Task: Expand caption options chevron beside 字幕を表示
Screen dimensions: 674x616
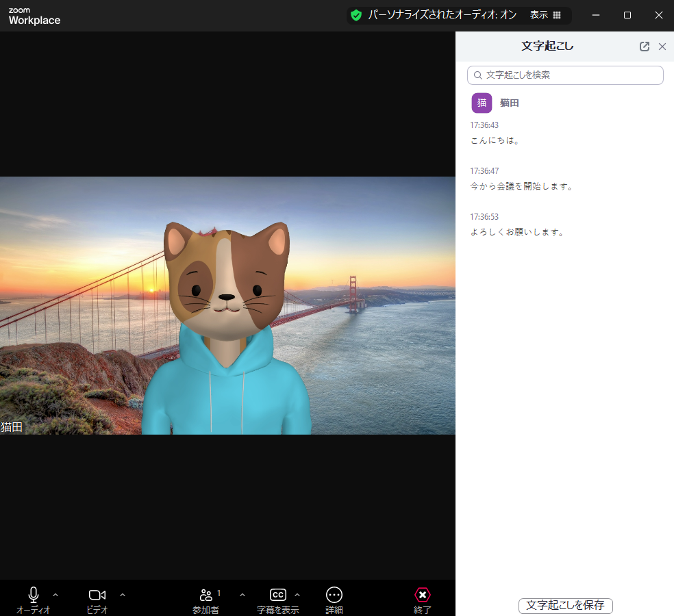Action: (297, 595)
